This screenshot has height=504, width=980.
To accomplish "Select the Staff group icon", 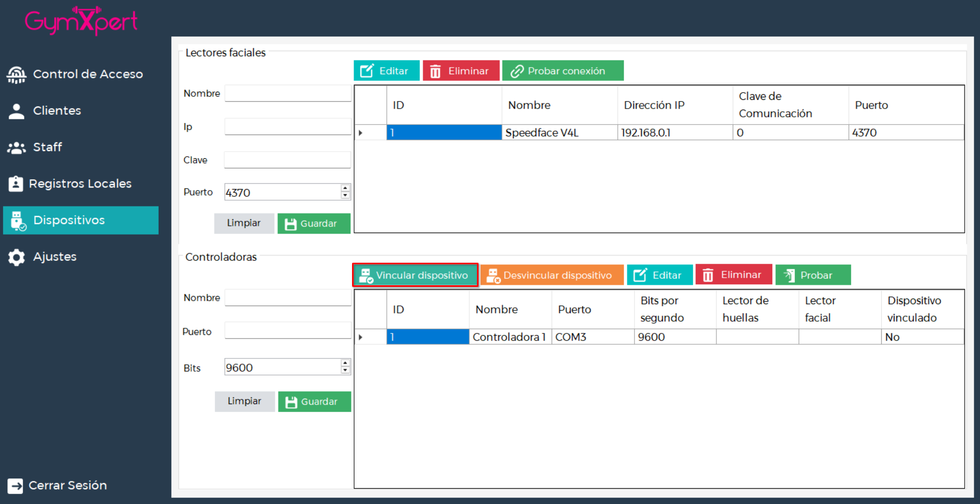I will pos(16,148).
